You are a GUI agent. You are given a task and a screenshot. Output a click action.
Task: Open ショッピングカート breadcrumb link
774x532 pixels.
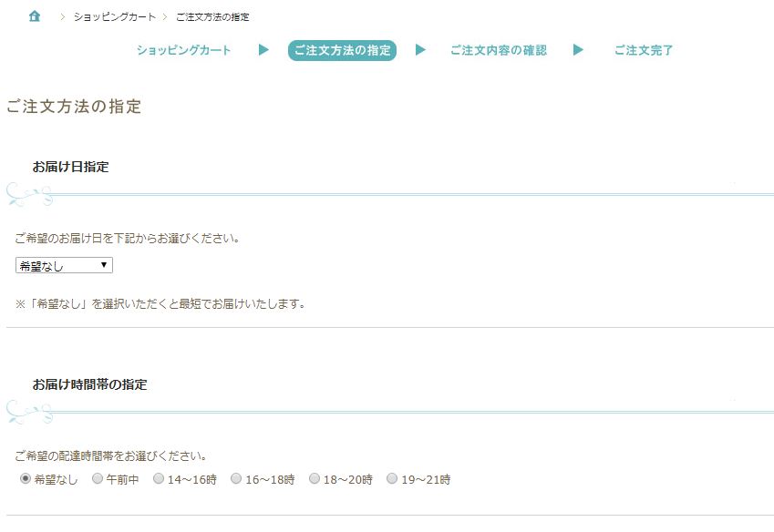point(115,16)
